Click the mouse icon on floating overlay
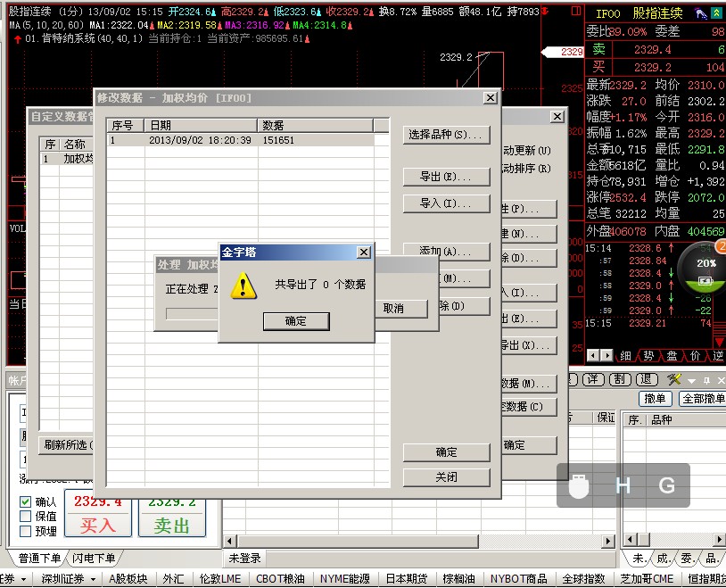Screen dimensions: 726x588 pyautogui.click(x=580, y=486)
